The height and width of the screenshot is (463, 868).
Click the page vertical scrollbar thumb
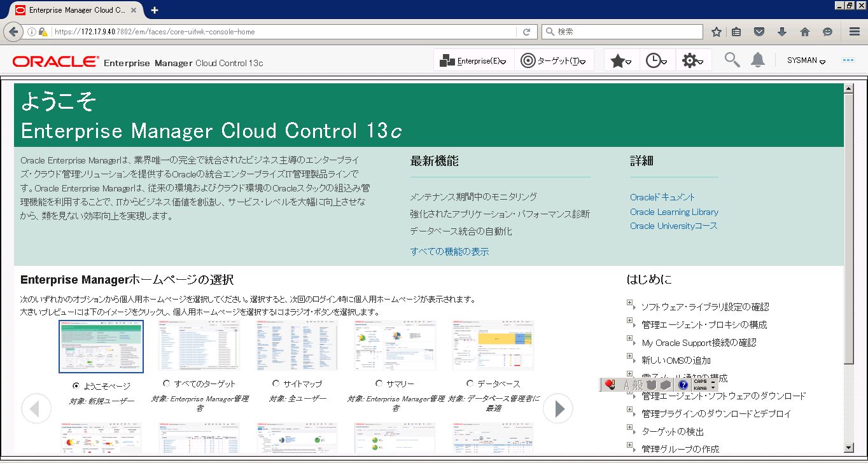click(x=848, y=228)
